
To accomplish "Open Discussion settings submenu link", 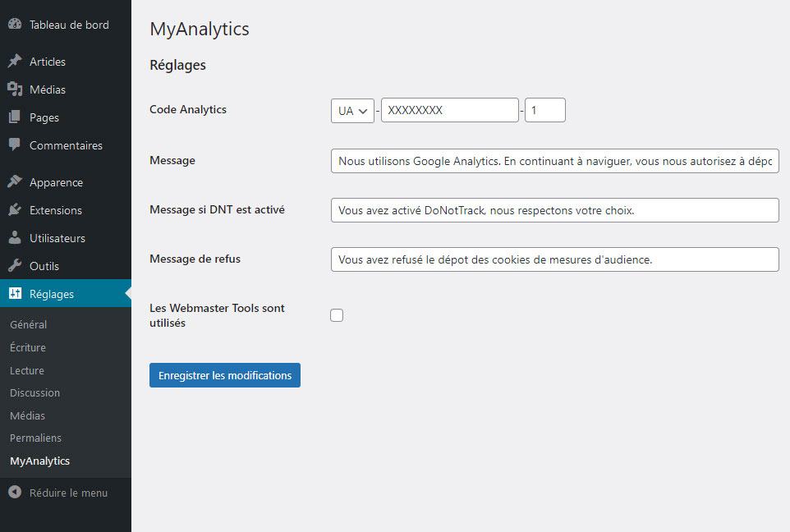I will coord(34,392).
